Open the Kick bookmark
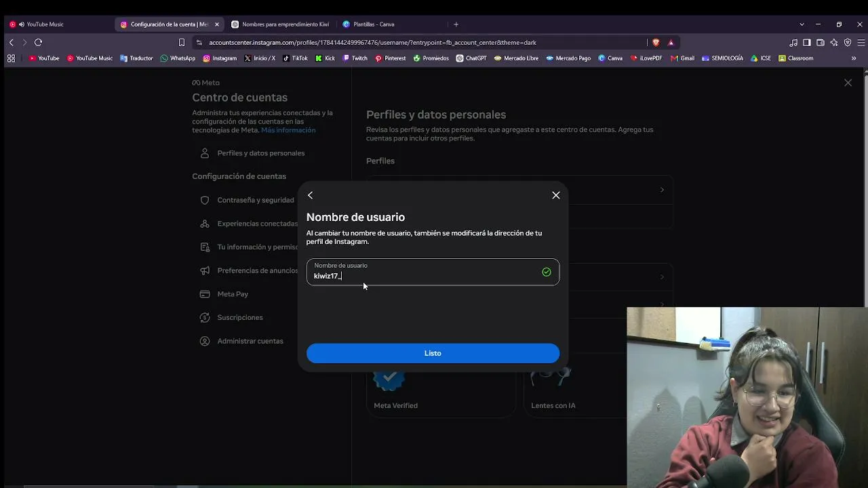 [325, 58]
